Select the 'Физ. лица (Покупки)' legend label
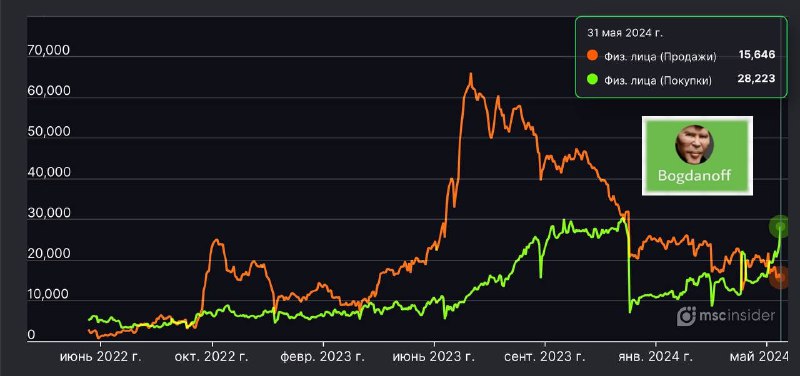 (x=658, y=80)
